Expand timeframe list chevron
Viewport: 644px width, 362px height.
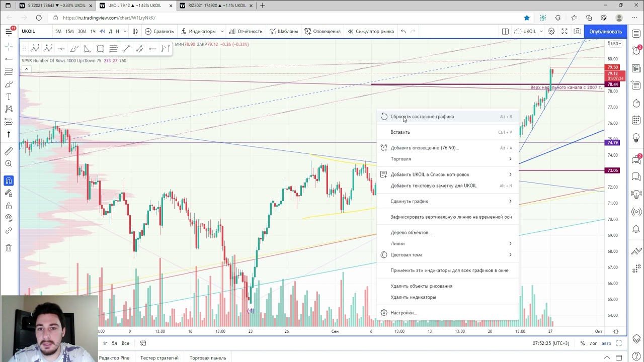125,31
